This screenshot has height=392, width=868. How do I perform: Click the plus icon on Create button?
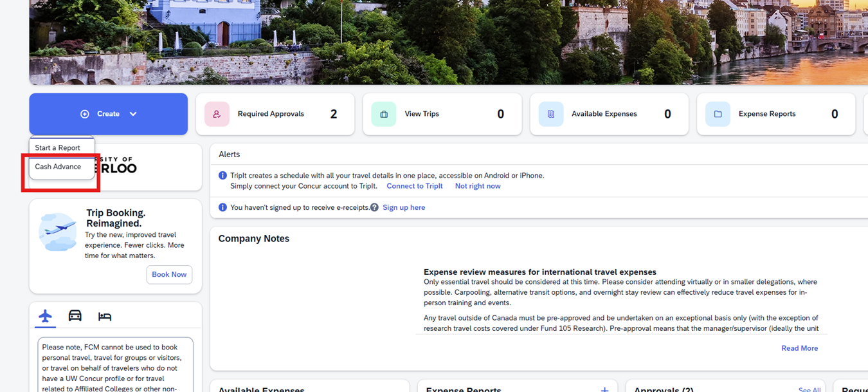click(85, 114)
